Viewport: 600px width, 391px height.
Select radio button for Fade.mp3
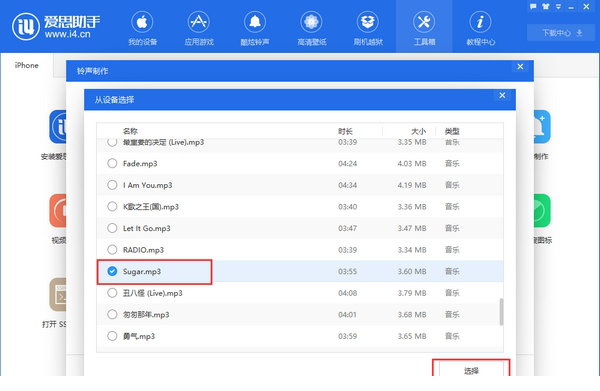tap(112, 163)
